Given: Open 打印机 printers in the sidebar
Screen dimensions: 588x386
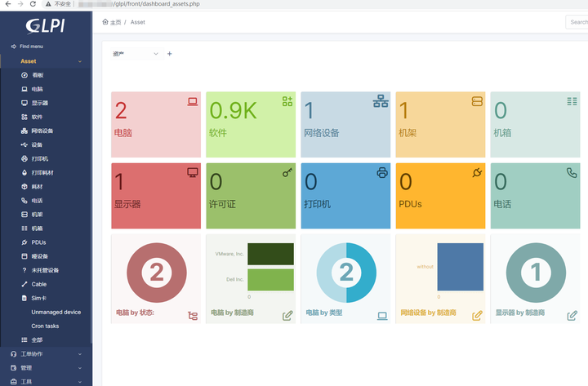Looking at the screenshot, I should click(40, 158).
